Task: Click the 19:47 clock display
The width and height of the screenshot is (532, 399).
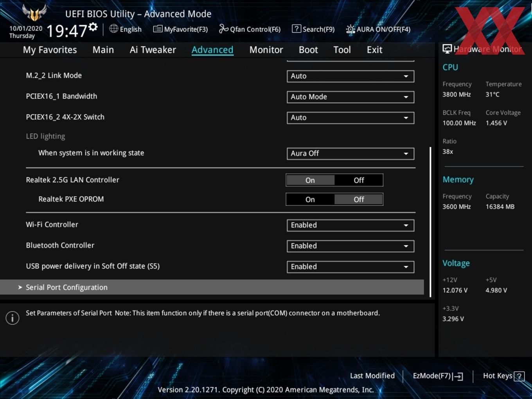Action: (66, 31)
